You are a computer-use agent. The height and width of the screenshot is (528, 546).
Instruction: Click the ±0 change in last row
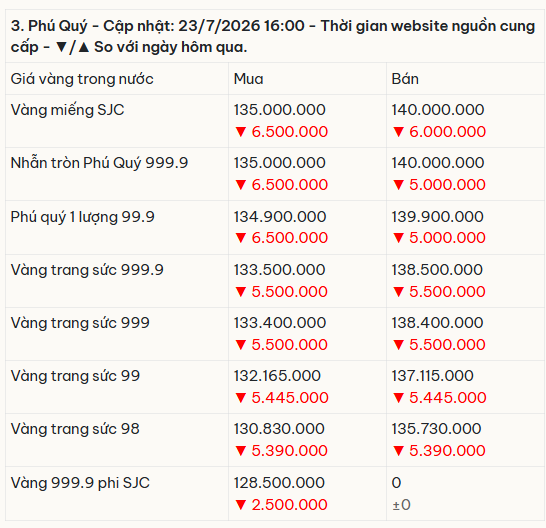401,505
